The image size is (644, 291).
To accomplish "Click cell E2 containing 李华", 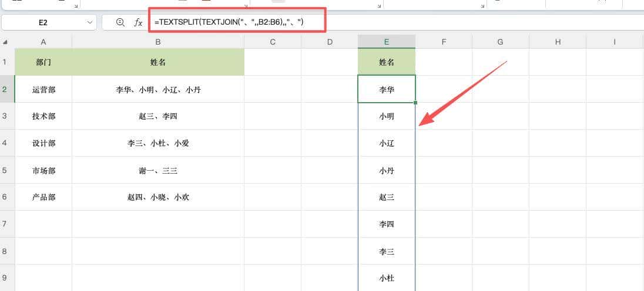I will click(387, 89).
